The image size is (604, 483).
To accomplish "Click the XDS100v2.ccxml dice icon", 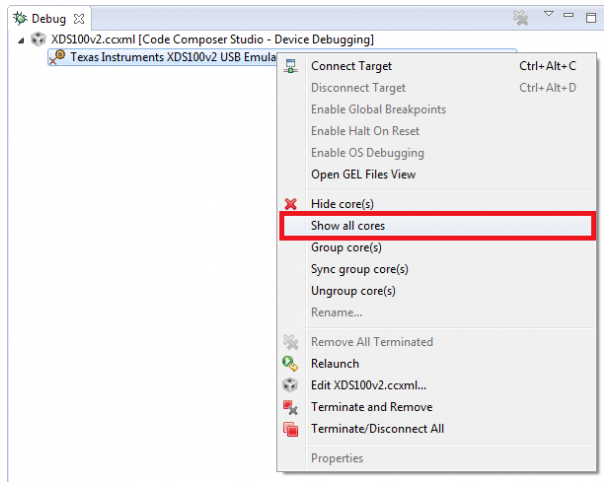I will [x=39, y=39].
